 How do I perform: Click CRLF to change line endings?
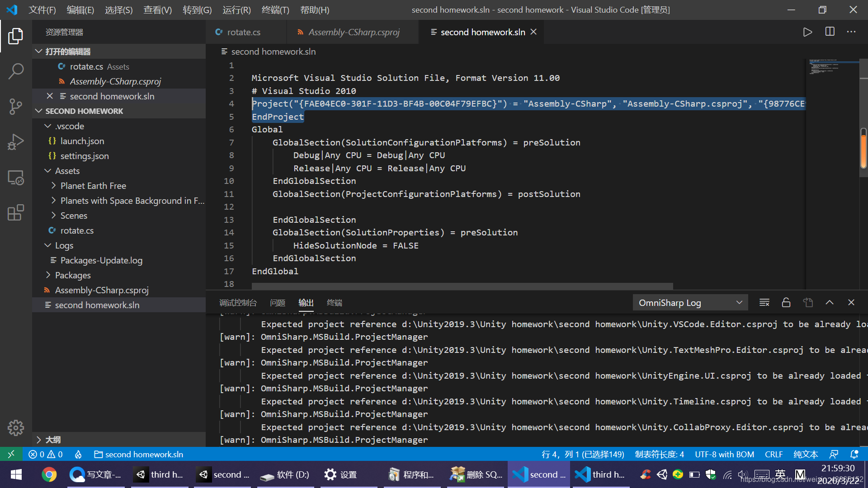[774, 454]
